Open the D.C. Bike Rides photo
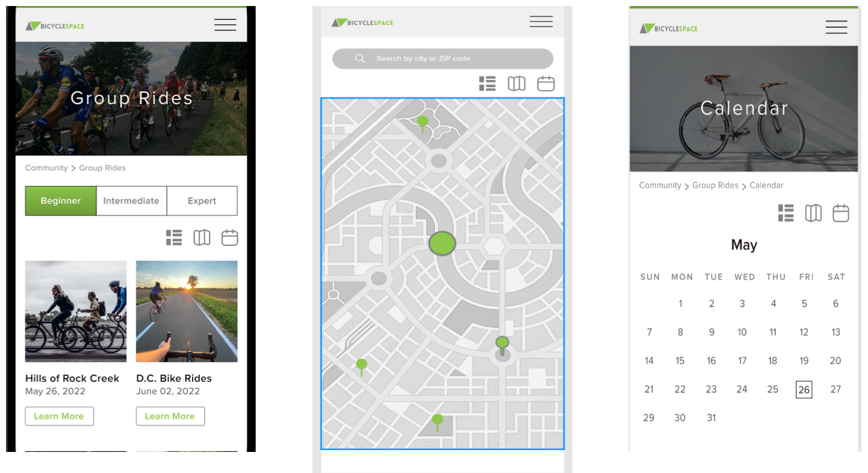This screenshot has width=868, height=473. pos(187,311)
